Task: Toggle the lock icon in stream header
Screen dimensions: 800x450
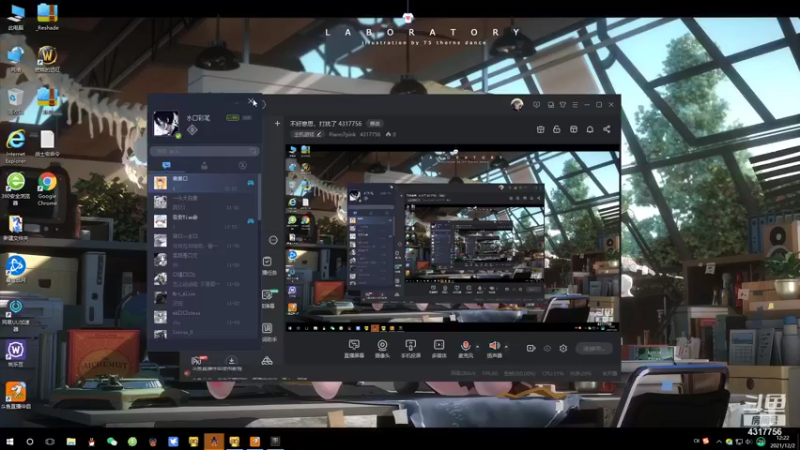Action: [557, 129]
